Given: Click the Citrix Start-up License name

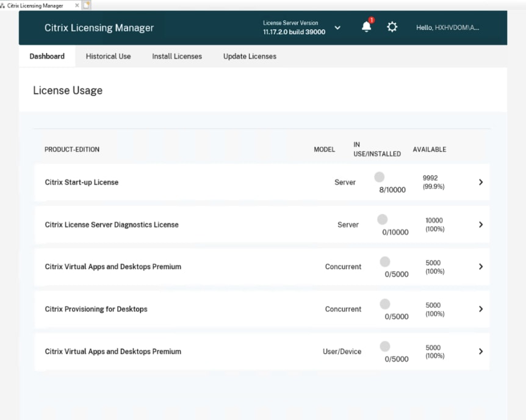Looking at the screenshot, I should pyautogui.click(x=82, y=183).
